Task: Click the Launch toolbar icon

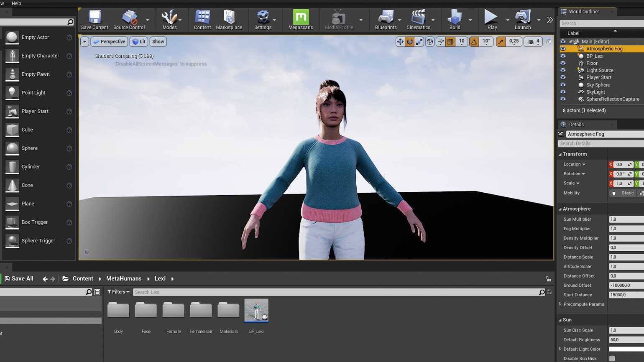Action: [522, 20]
